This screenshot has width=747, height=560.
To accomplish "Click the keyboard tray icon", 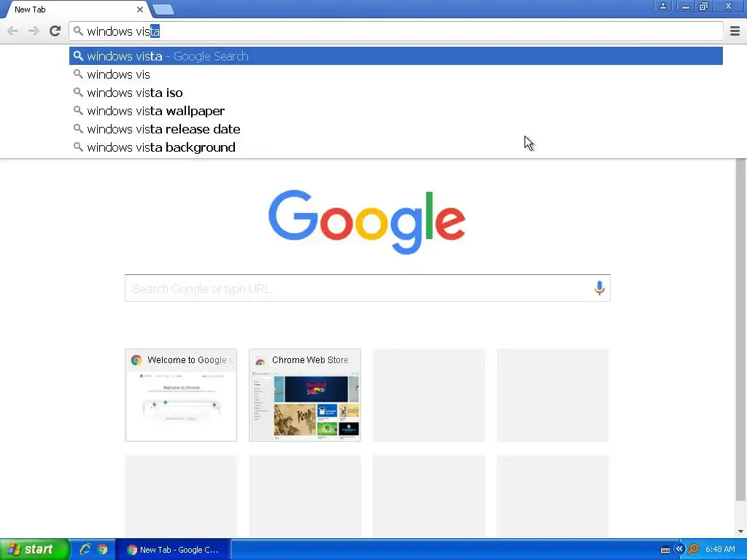I will (x=665, y=550).
